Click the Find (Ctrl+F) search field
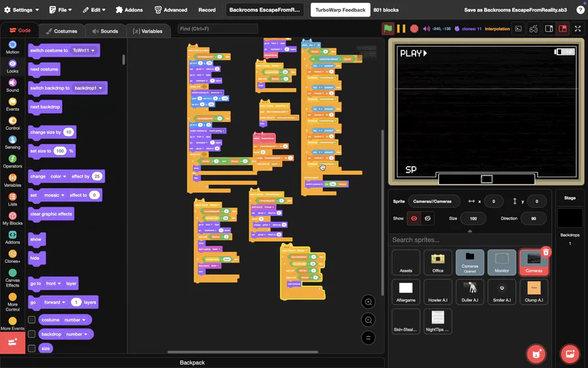The width and height of the screenshot is (588, 368). 218,29
